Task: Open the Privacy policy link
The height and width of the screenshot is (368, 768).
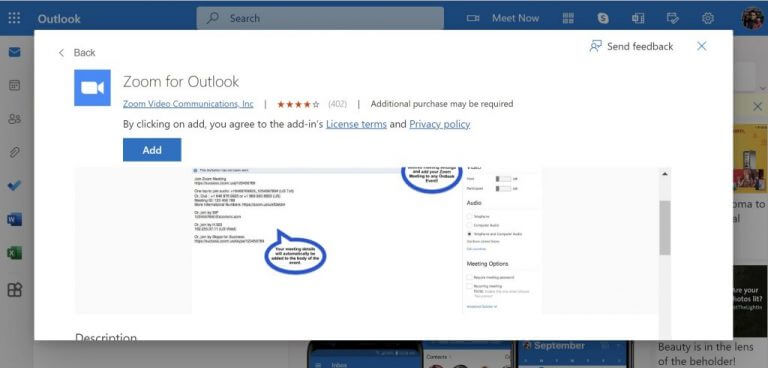Action: [439, 124]
